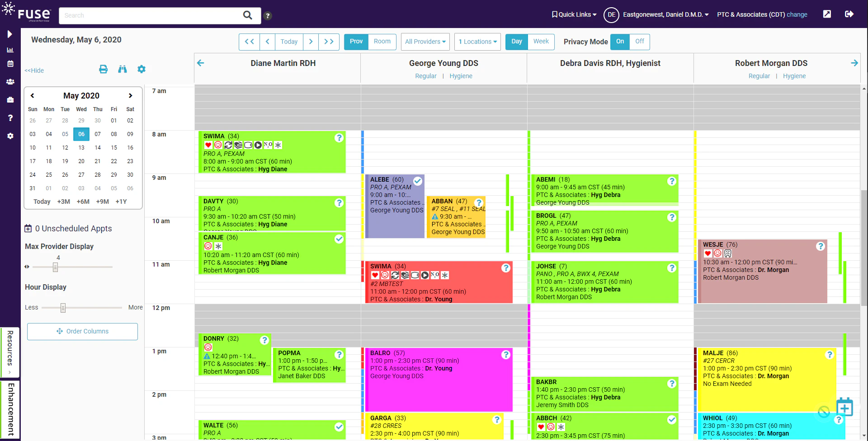Open the binoculars find appointment icon
This screenshot has height=441, width=868.
[123, 69]
